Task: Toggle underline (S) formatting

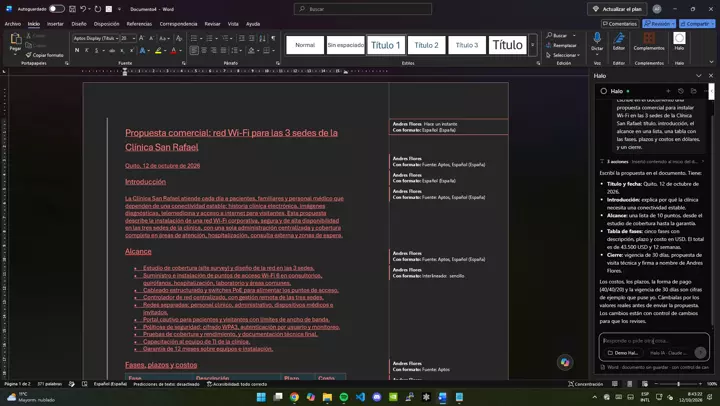Action: click(x=96, y=51)
